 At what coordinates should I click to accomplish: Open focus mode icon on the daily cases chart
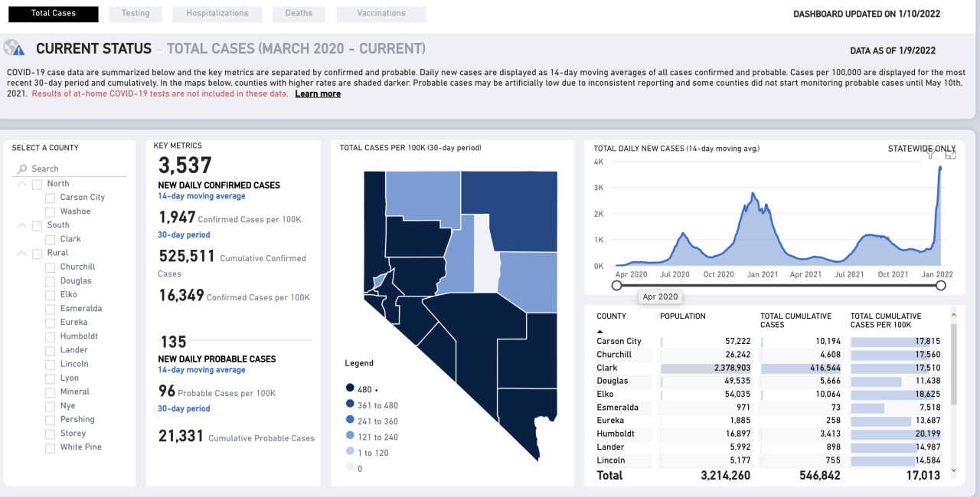[950, 154]
